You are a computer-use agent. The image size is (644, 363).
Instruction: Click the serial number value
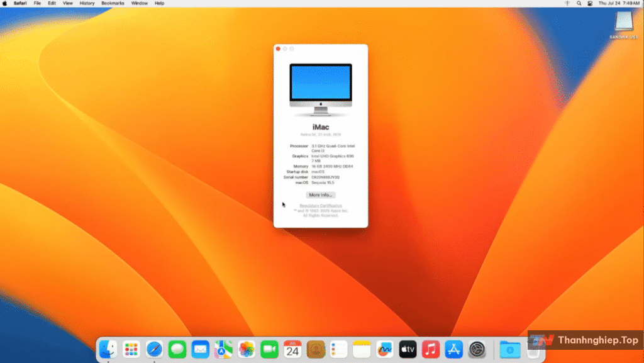[325, 177]
